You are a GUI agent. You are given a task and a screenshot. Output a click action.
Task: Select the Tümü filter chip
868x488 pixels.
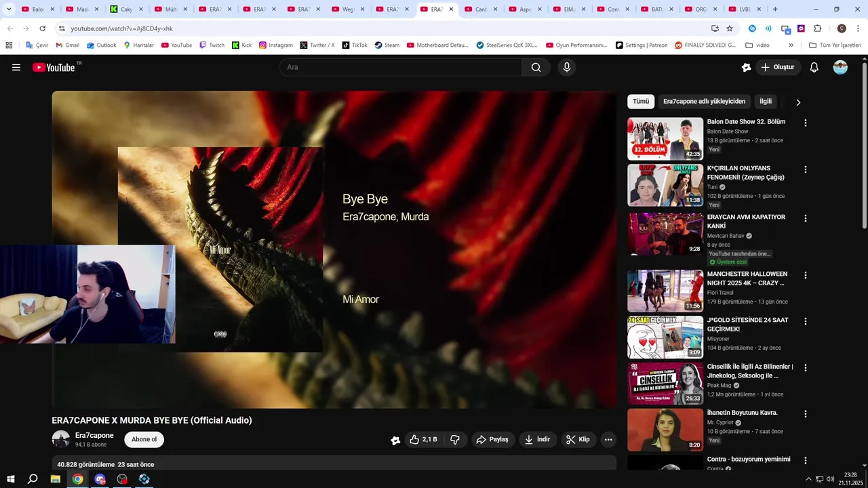click(641, 102)
